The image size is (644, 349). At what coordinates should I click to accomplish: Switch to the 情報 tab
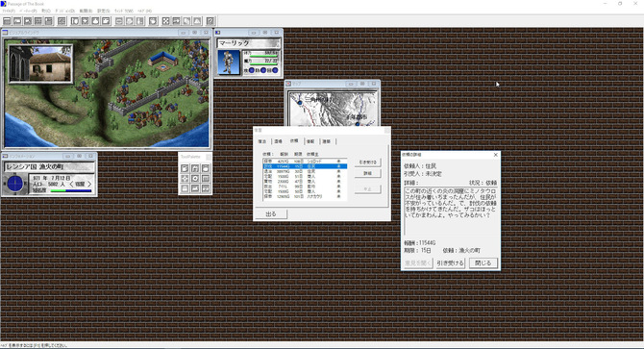point(310,141)
